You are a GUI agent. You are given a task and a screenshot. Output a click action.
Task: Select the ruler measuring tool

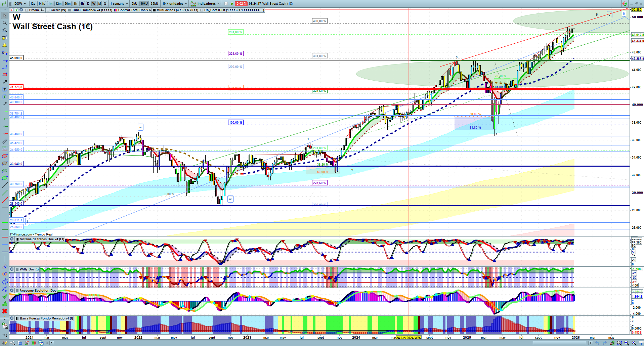tap(5, 141)
